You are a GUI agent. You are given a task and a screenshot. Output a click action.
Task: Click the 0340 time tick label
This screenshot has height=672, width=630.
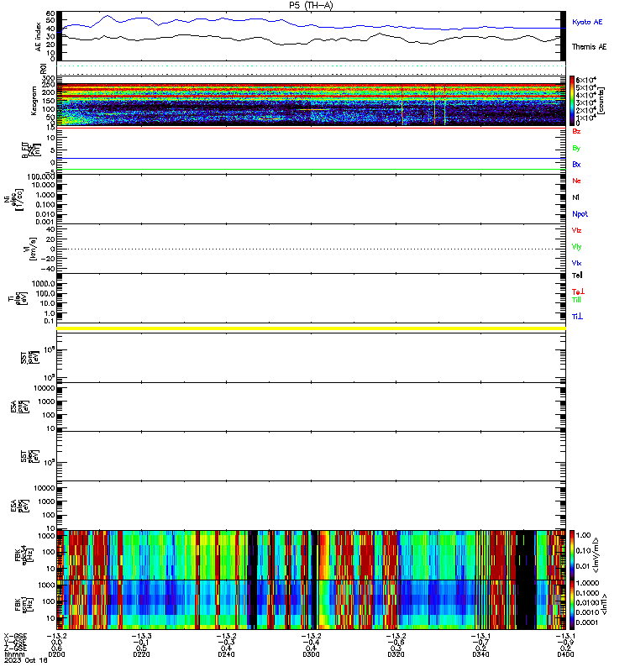coord(480,654)
